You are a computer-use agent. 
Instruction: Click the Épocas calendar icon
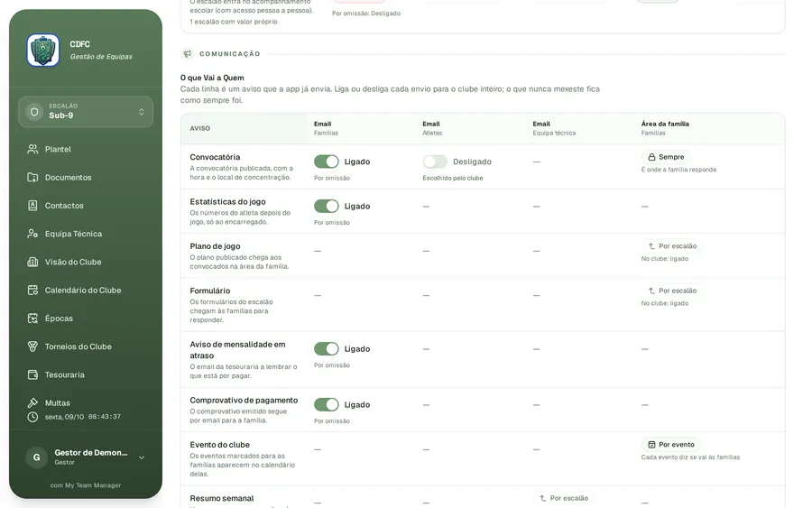point(32,319)
